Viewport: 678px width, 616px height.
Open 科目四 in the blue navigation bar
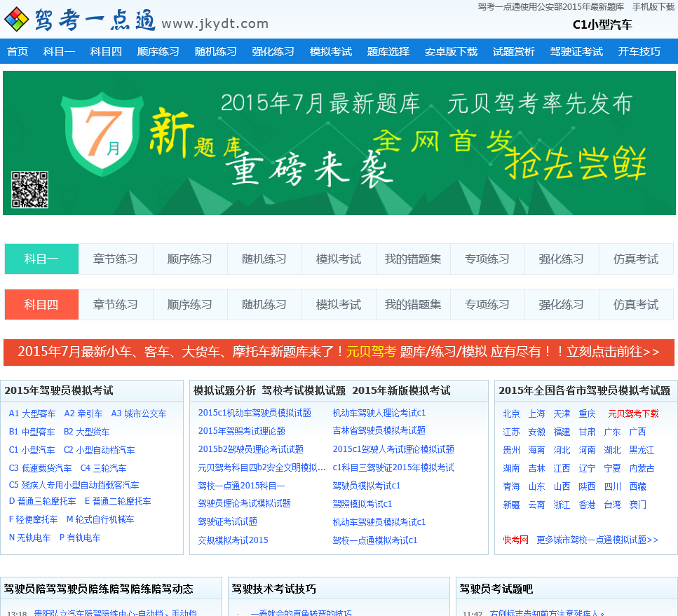(106, 51)
